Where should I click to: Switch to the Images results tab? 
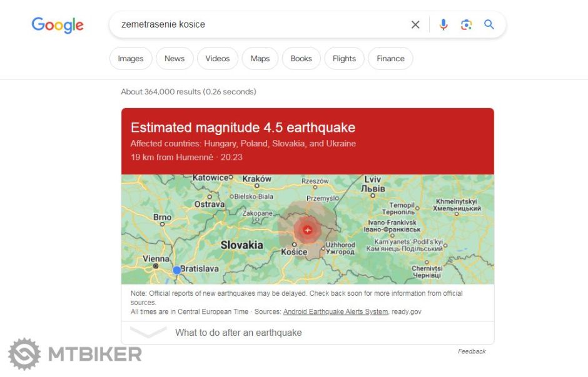pos(131,58)
